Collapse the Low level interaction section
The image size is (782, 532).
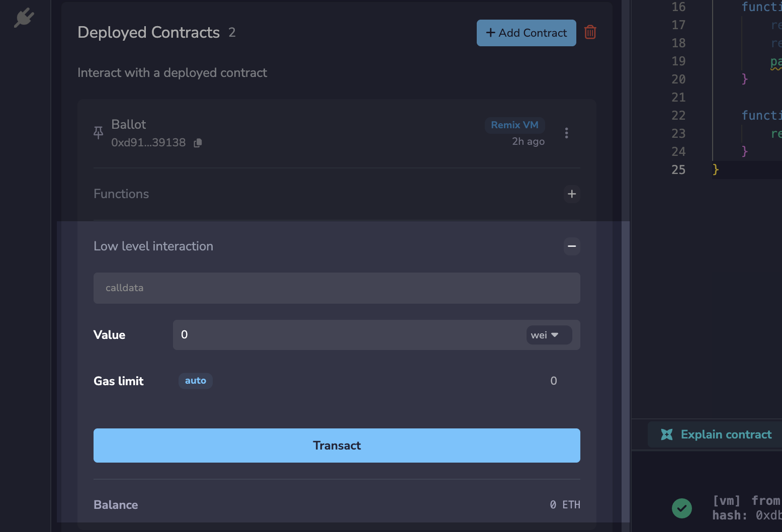pyautogui.click(x=572, y=246)
